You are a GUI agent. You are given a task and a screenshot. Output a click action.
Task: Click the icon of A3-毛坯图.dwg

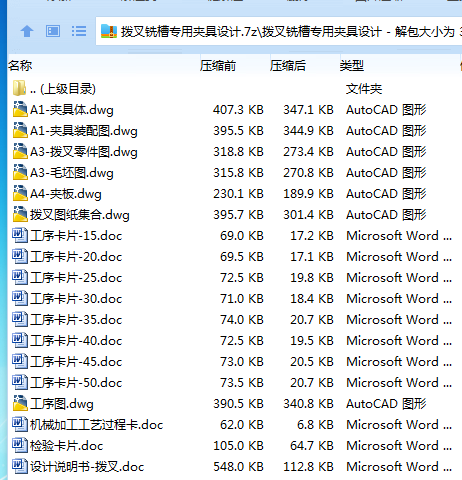tap(20, 172)
